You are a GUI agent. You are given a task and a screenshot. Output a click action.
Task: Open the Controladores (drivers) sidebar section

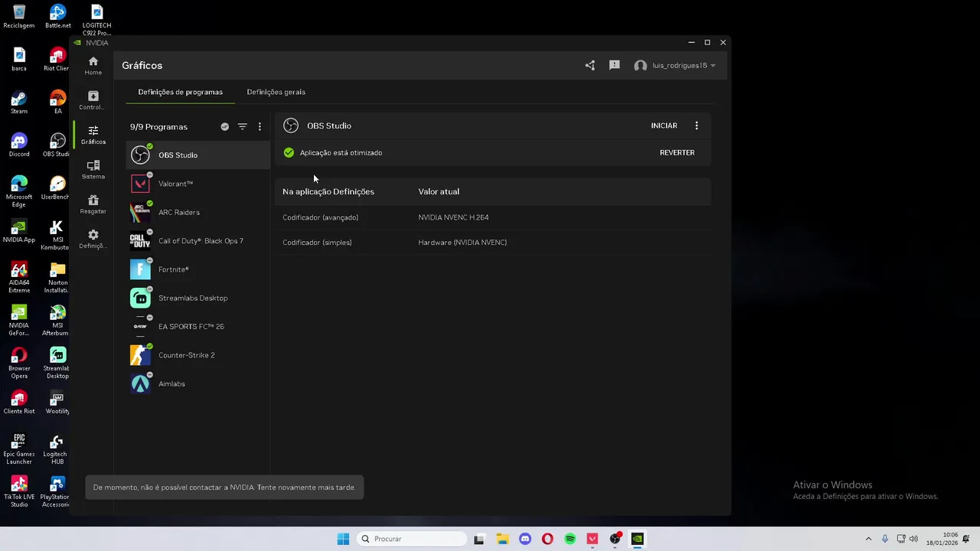click(x=93, y=100)
